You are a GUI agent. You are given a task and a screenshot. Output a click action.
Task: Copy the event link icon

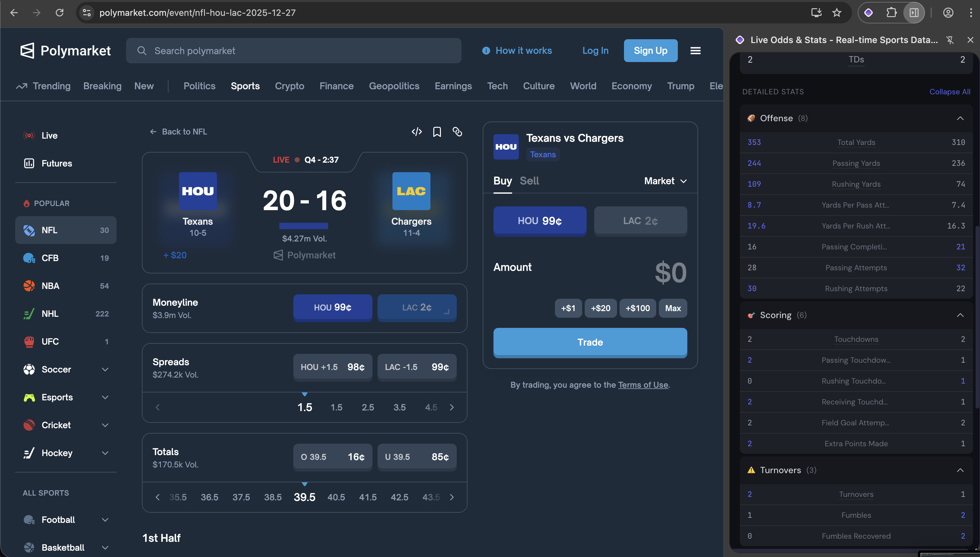pyautogui.click(x=458, y=132)
